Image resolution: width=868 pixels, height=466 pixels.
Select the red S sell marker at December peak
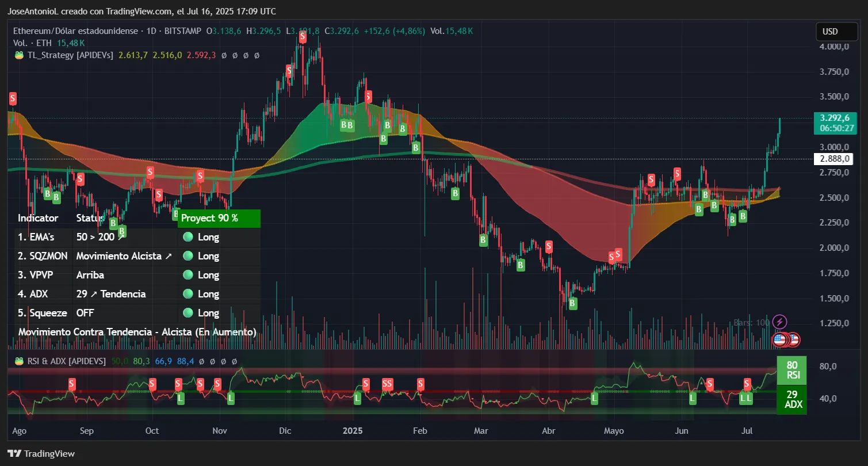301,37
